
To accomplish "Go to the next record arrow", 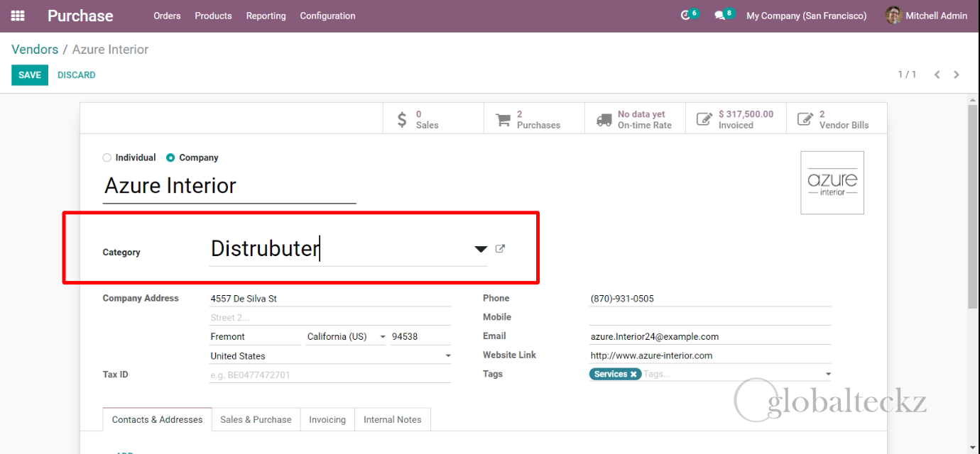I will pyautogui.click(x=957, y=74).
